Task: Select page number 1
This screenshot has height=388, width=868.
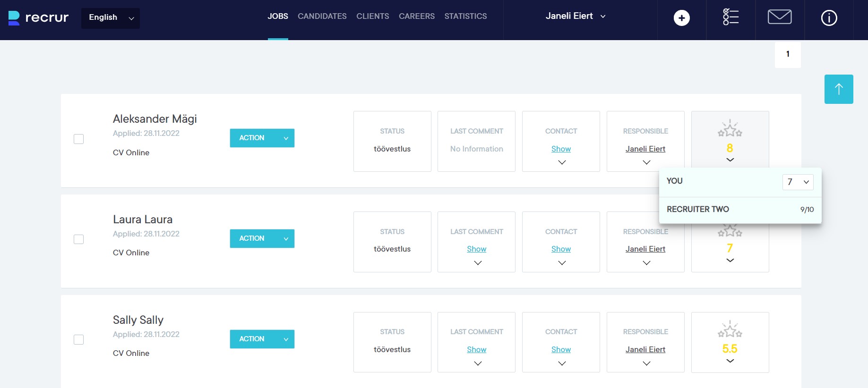Action: pos(787,54)
